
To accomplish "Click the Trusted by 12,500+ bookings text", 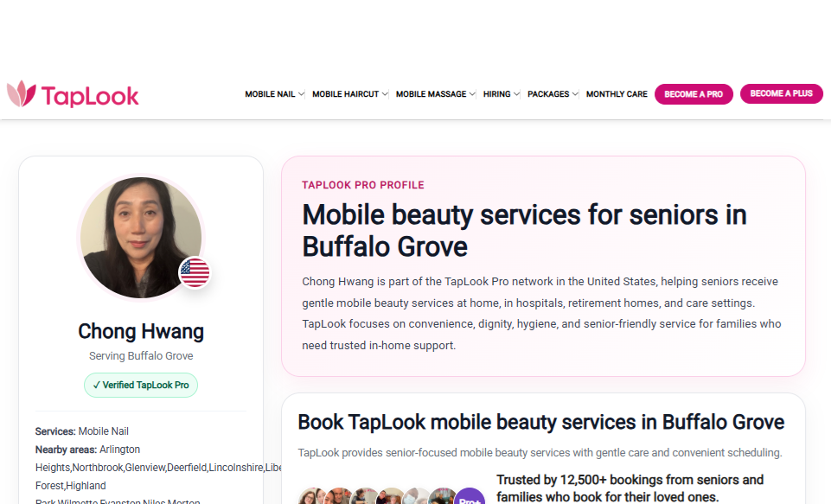I will click(630, 488).
